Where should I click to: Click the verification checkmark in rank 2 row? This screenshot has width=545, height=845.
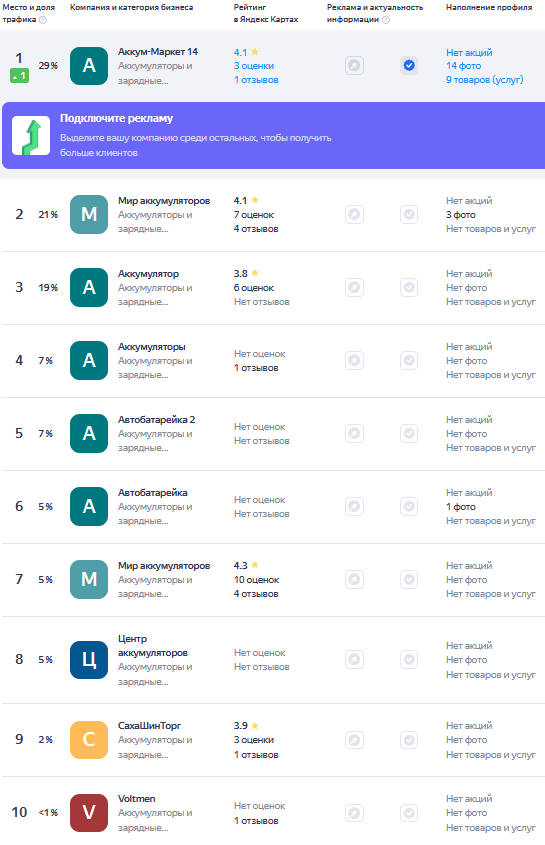pyautogui.click(x=409, y=214)
